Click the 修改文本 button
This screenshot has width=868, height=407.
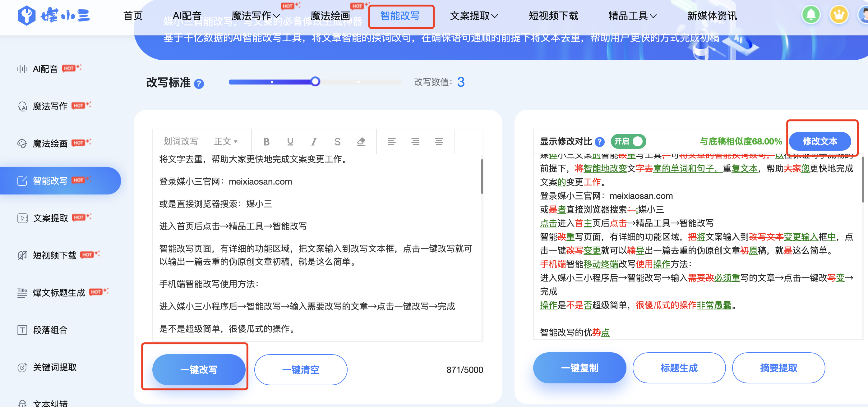(x=820, y=141)
